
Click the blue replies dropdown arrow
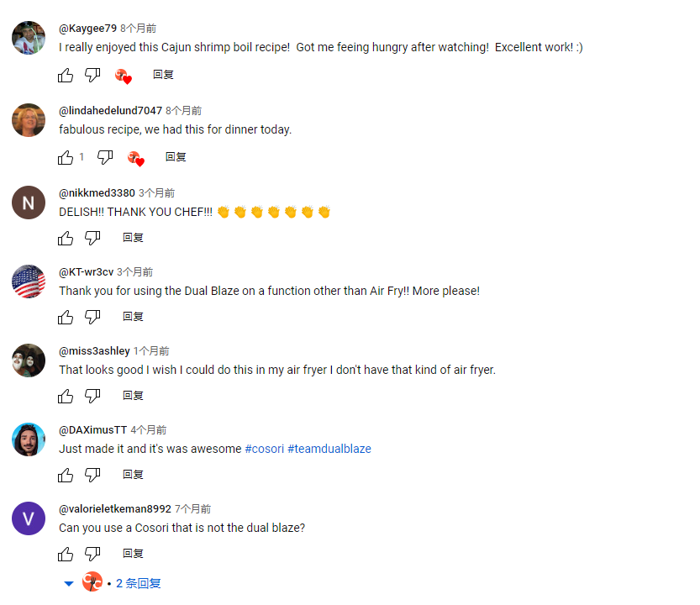click(69, 583)
